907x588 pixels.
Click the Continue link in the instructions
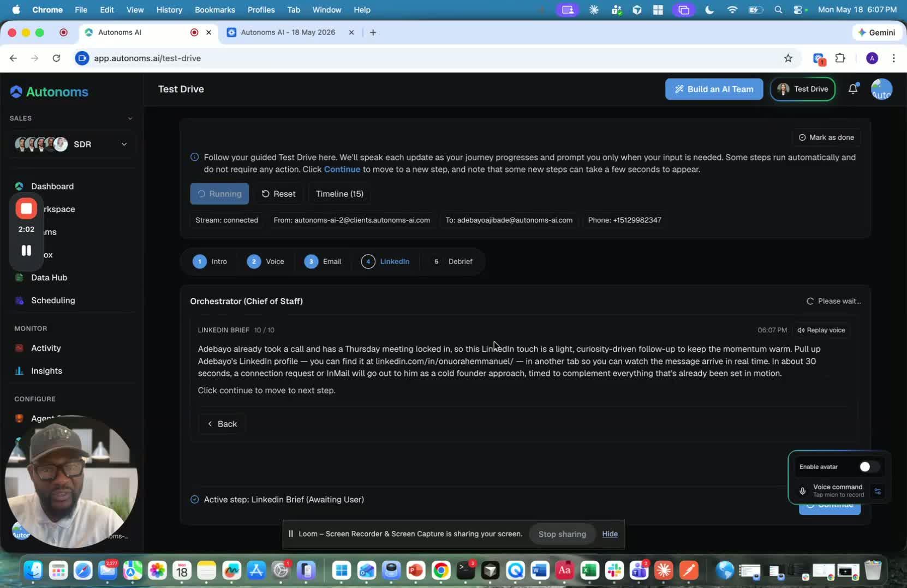click(342, 170)
